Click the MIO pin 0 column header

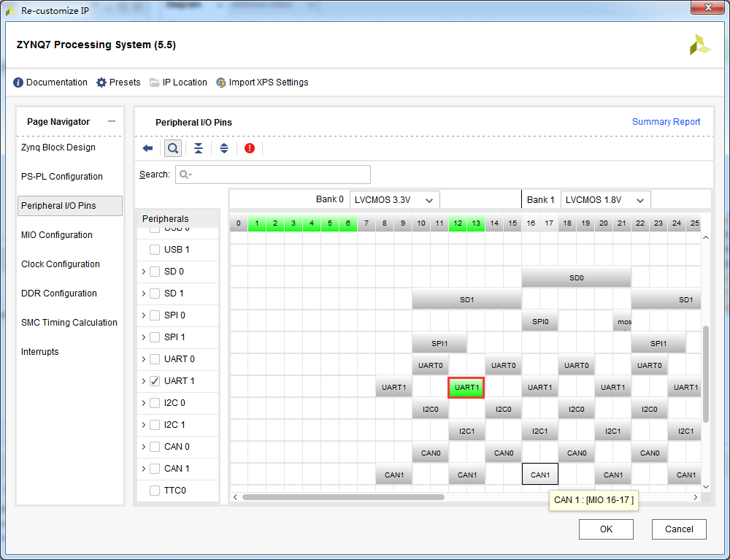point(239,223)
